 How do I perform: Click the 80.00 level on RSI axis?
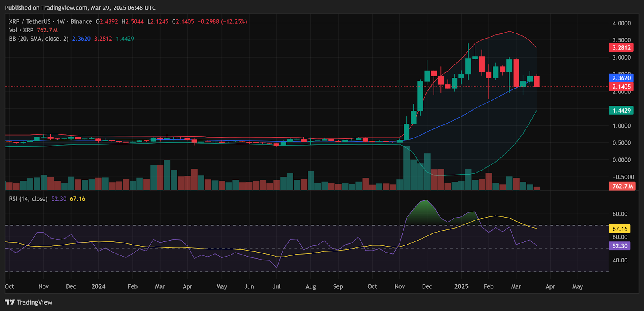click(x=620, y=214)
